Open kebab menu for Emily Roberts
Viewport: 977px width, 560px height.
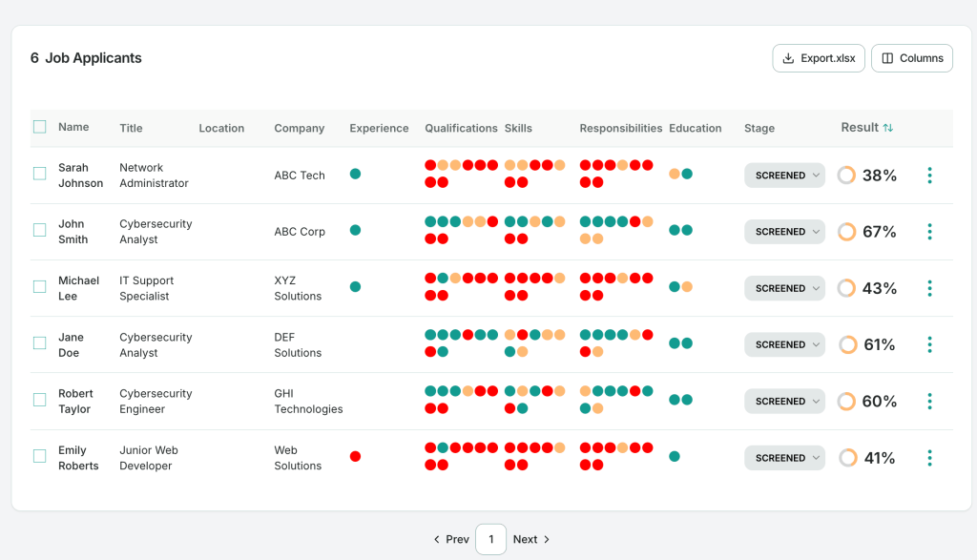tap(929, 458)
